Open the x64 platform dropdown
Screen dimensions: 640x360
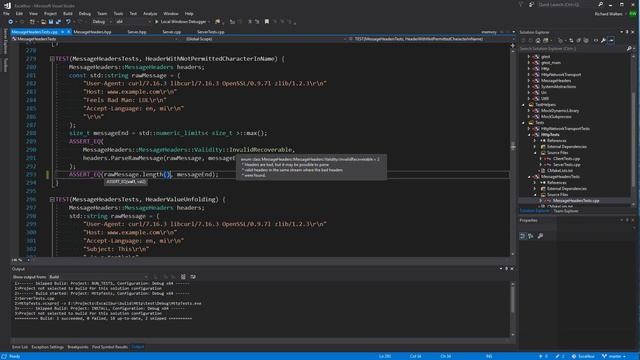pyautogui.click(x=133, y=22)
